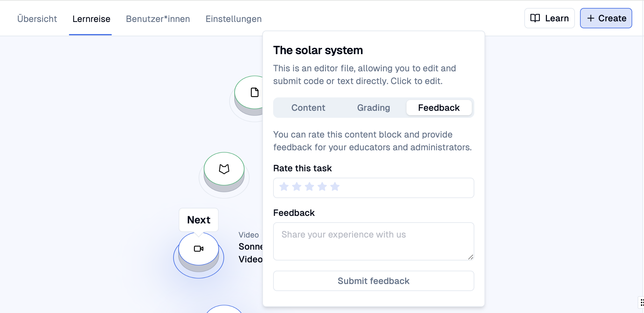Open Einstellungen settings tab

point(234,19)
